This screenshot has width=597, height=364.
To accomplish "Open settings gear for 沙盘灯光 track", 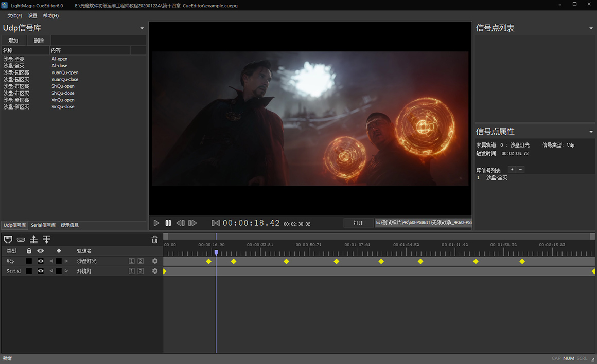I will point(154,261).
